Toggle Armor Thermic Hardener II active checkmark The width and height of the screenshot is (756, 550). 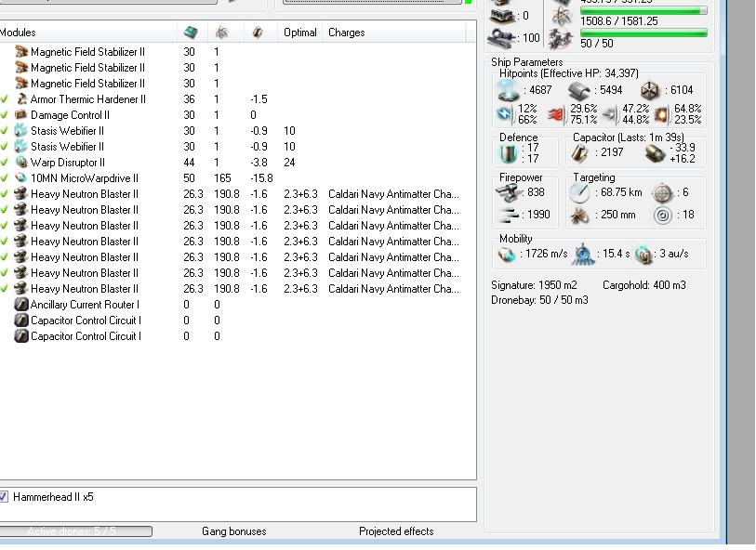5,99
